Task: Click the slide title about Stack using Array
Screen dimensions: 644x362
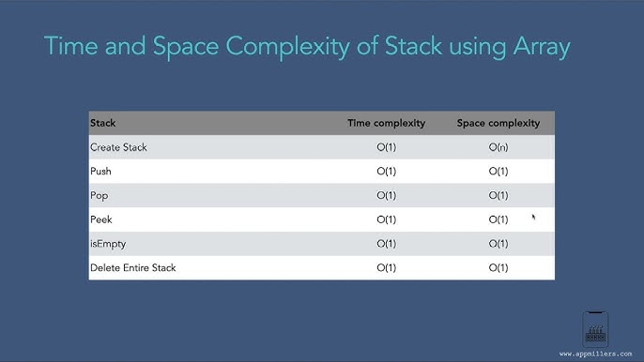Action: 307,46
